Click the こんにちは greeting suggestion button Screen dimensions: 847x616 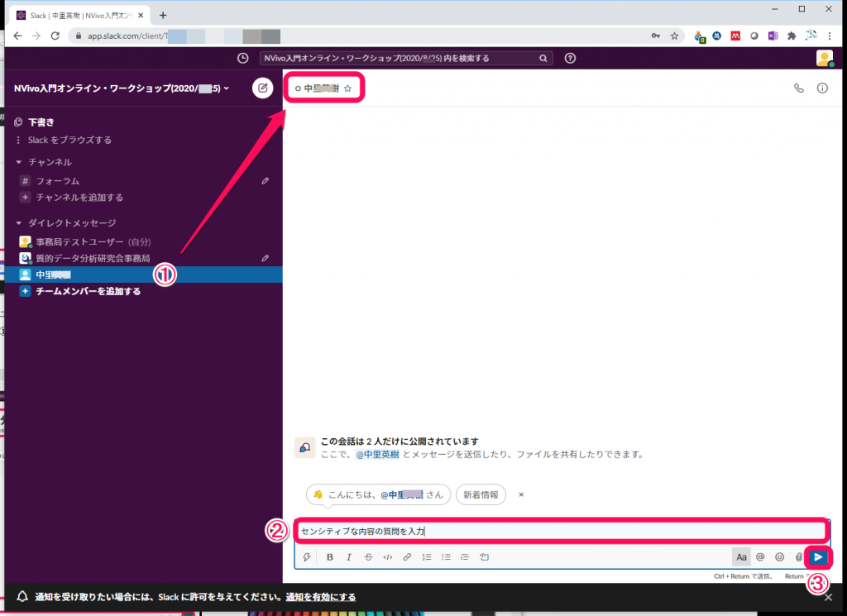click(378, 494)
